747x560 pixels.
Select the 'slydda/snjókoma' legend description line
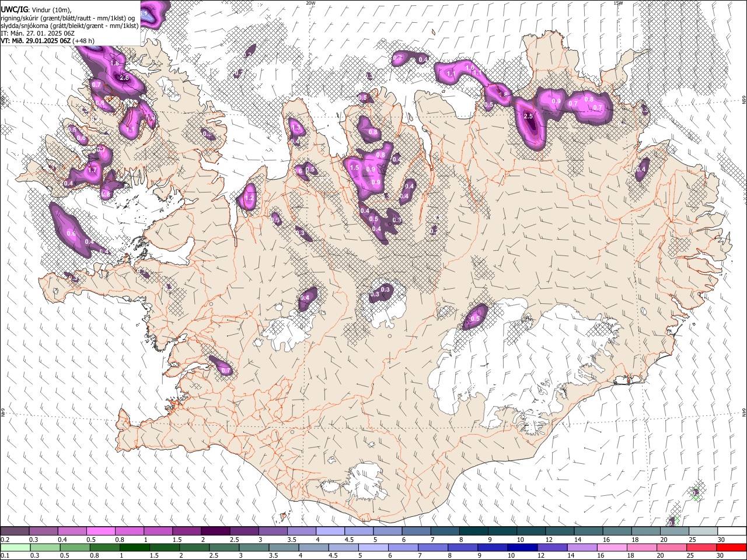[x=69, y=26]
